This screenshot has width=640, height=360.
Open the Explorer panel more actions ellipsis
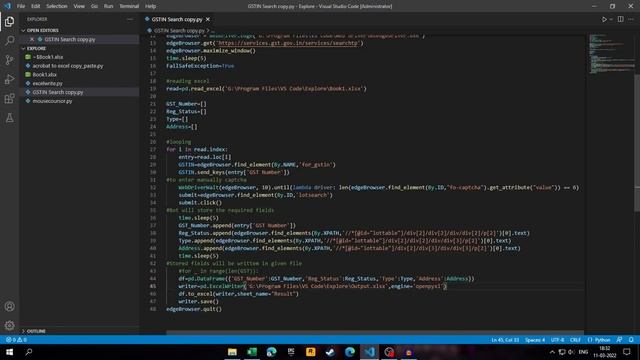130,19
